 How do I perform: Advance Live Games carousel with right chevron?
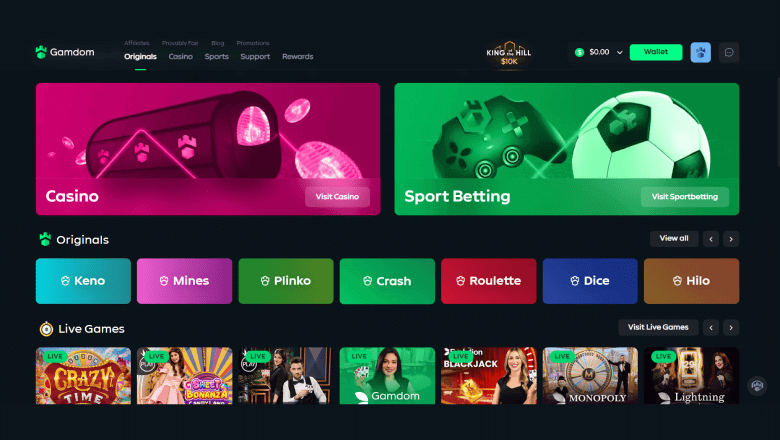[x=731, y=328]
